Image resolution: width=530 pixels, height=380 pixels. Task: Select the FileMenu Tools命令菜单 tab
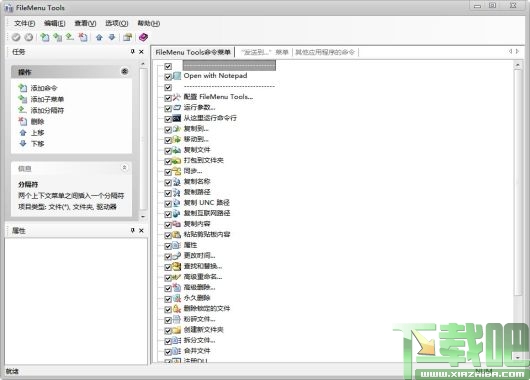[193, 52]
